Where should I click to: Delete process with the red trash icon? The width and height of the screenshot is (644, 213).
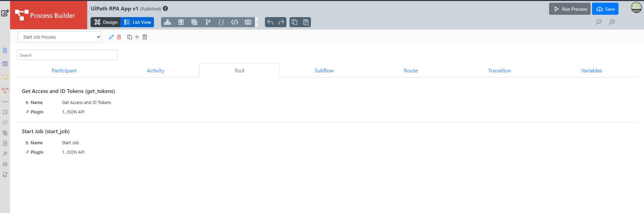coord(119,37)
